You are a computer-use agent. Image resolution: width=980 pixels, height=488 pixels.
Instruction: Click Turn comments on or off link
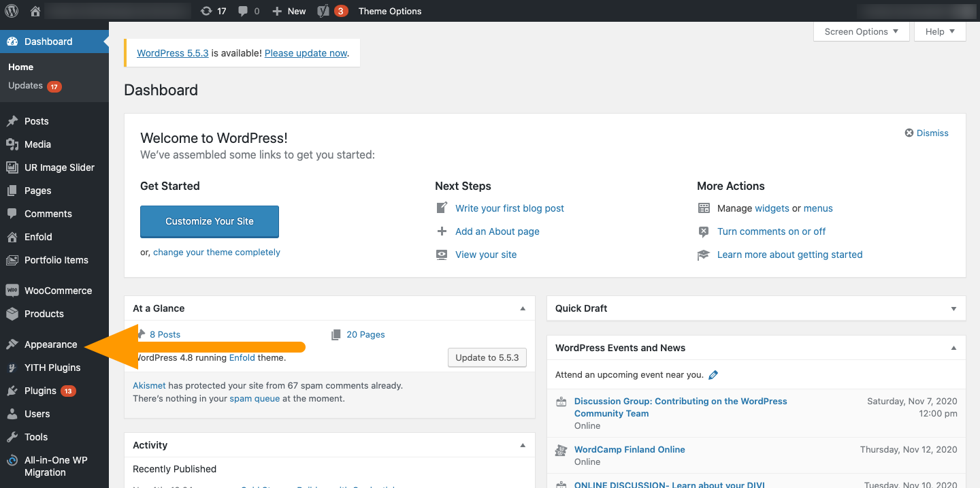click(771, 231)
